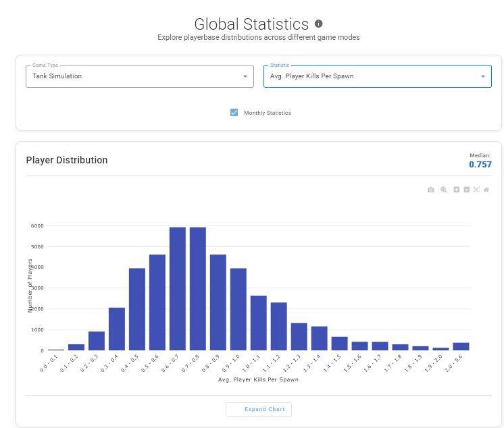Select the 1.0 - 1.1 histogram bar

tap(259, 323)
